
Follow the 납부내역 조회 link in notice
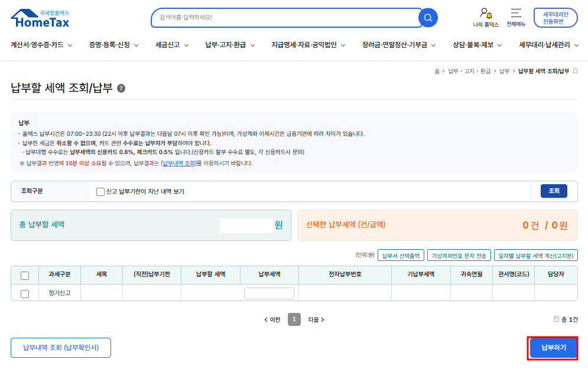[179, 164]
